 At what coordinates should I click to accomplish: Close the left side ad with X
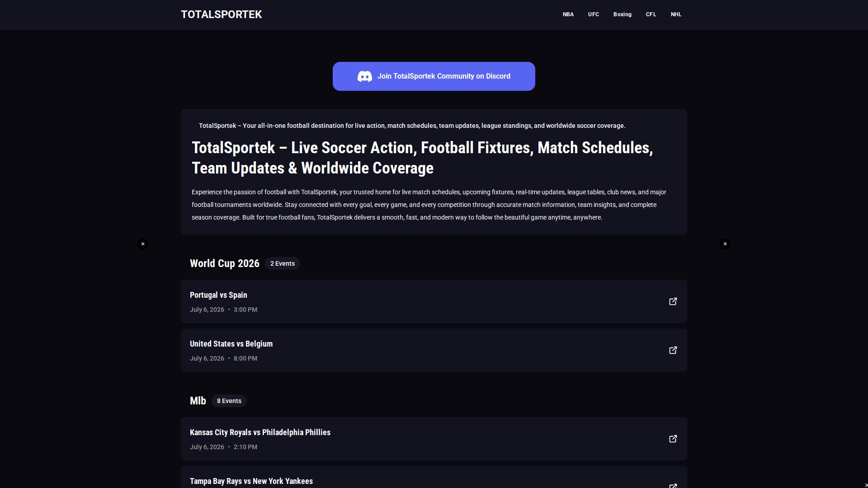[x=143, y=244]
